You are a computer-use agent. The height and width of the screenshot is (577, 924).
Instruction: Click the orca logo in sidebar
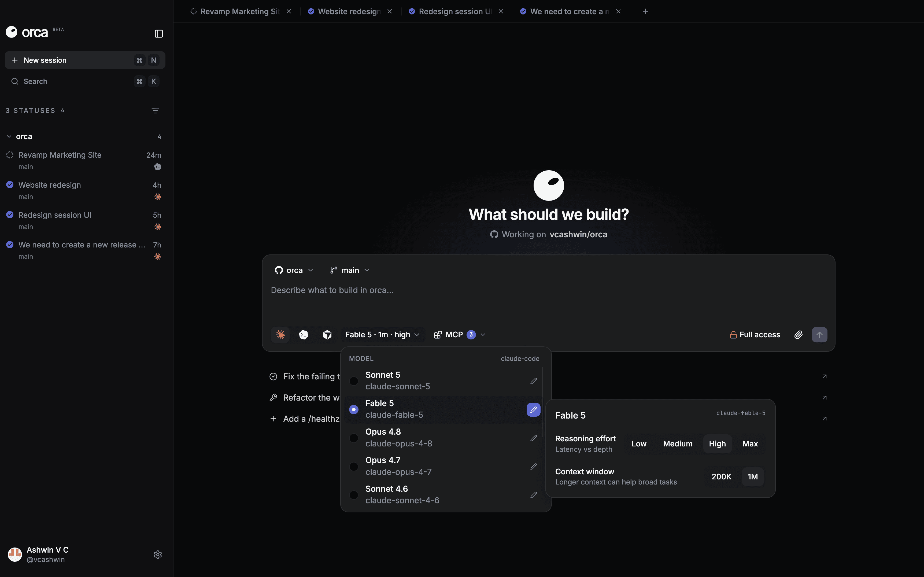(x=27, y=32)
